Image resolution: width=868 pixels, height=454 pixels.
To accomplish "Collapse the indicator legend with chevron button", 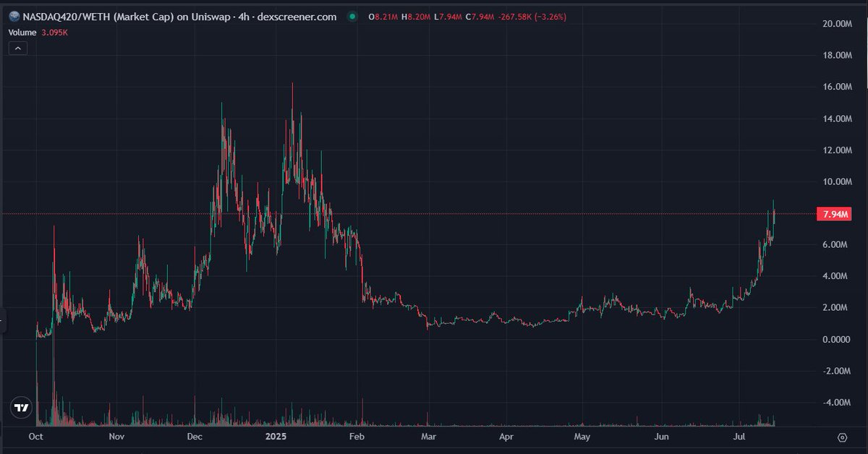I will point(18,48).
